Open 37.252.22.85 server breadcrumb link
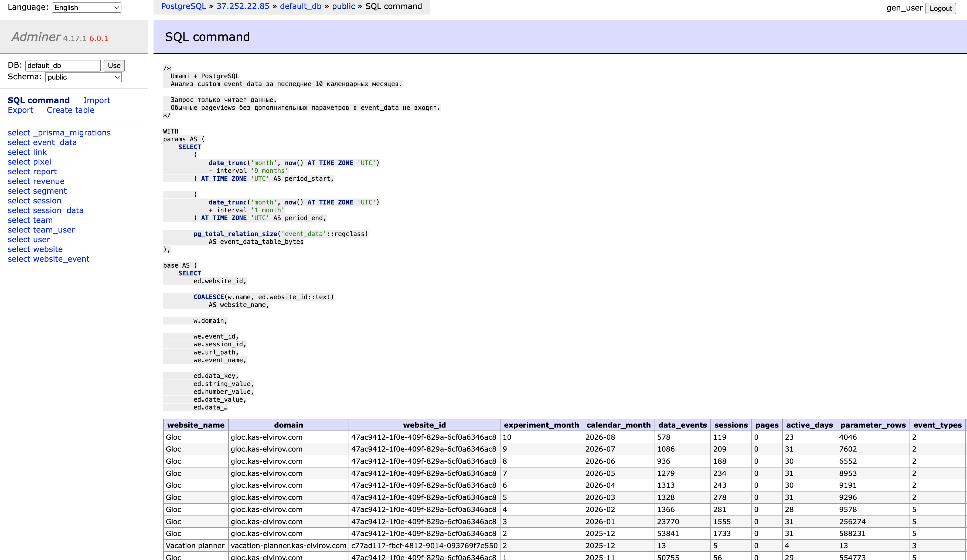This screenshot has height=560, width=967. pos(243,6)
